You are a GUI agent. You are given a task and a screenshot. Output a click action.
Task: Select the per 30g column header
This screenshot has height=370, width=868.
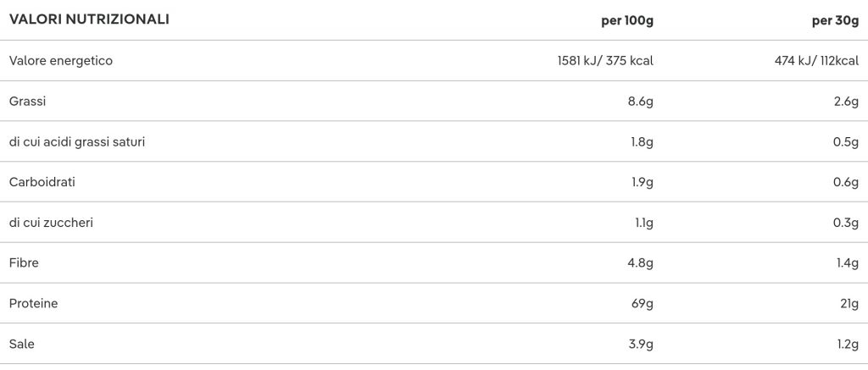835,21
